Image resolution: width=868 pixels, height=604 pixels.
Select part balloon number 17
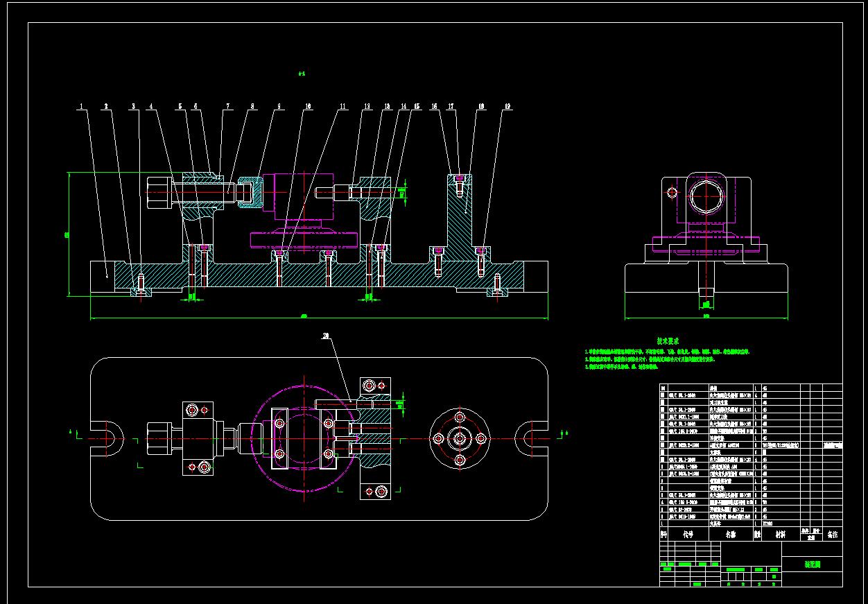(x=451, y=107)
